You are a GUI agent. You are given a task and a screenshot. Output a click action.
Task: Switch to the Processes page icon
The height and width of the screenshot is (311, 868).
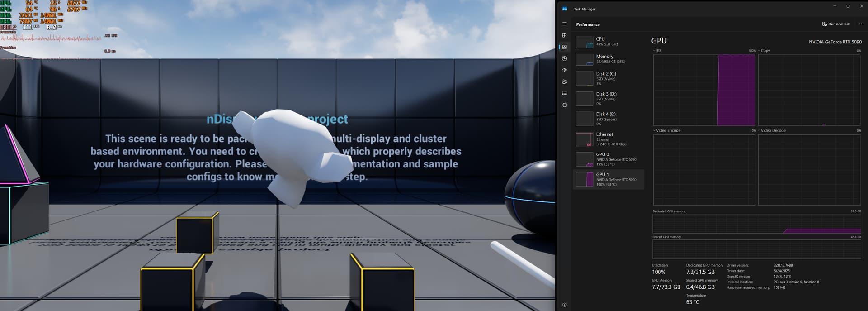[x=564, y=35]
